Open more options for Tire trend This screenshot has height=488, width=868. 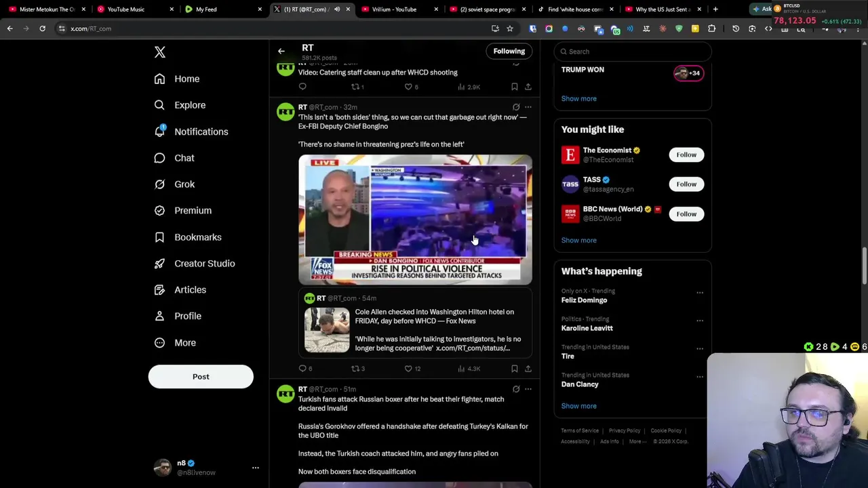[x=700, y=348]
